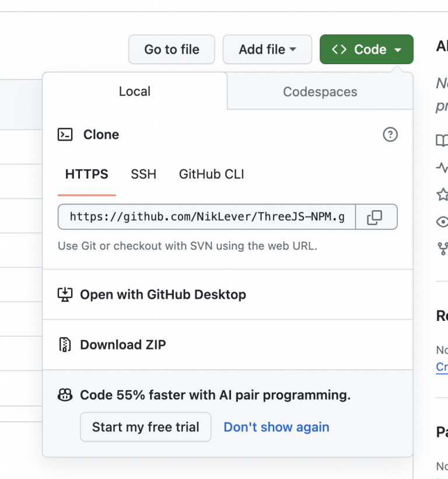Screen dimensions: 448x479
Task: Click the fork icon in the sidebar
Action: [442, 249]
